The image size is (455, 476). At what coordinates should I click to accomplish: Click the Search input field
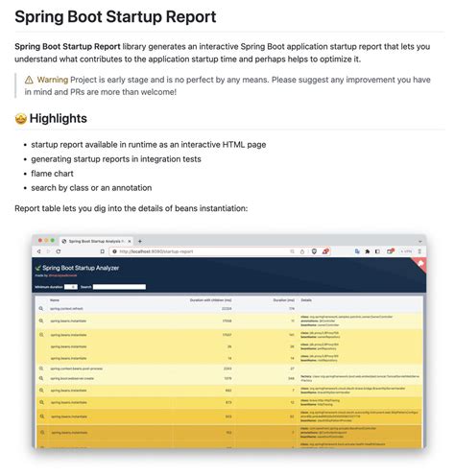pos(119,287)
